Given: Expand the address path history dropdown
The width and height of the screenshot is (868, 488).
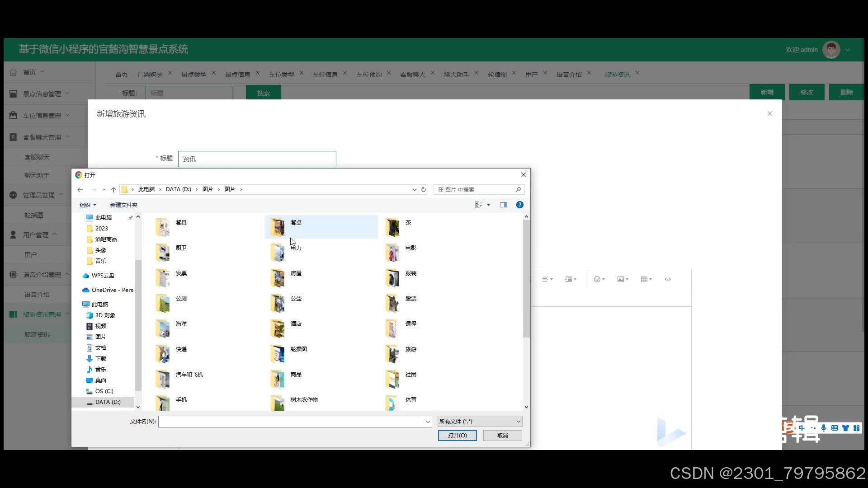Looking at the screenshot, I should 414,189.
